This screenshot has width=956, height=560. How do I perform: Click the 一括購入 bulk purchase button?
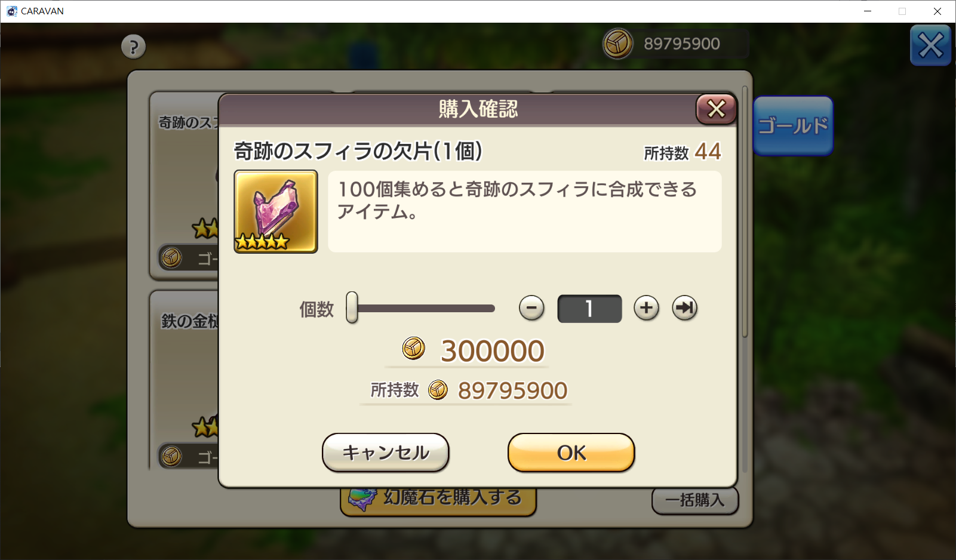click(694, 500)
